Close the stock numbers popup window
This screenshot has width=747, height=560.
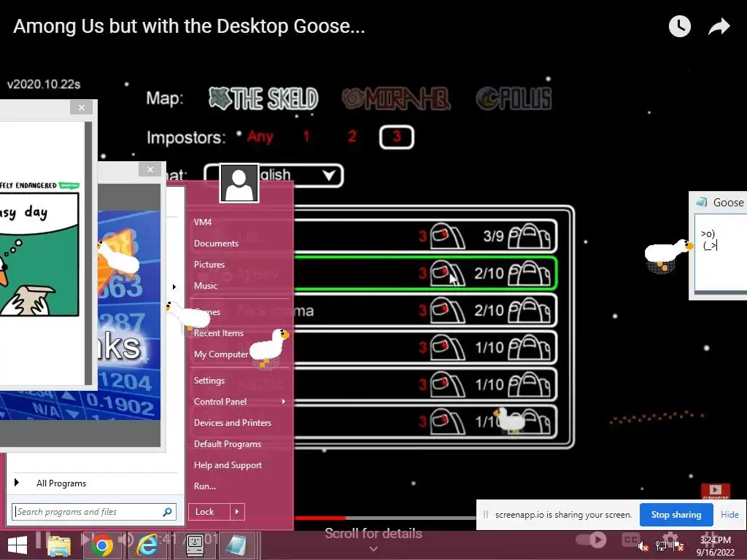pyautogui.click(x=150, y=169)
